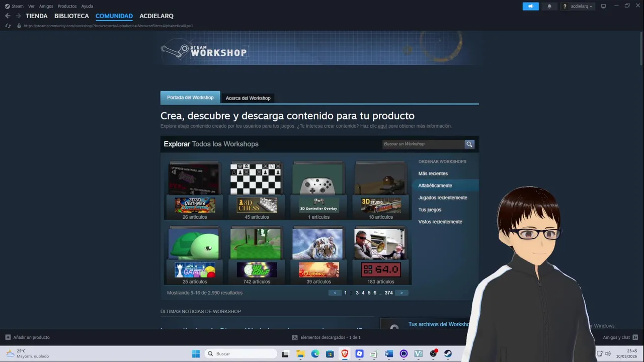
Task: Jump to results page 4
Action: click(363, 293)
